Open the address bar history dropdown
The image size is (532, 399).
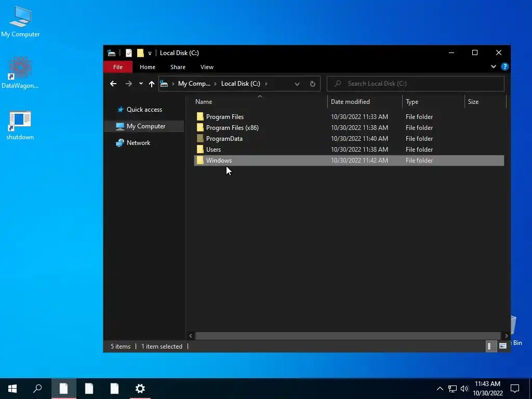pyautogui.click(x=297, y=84)
